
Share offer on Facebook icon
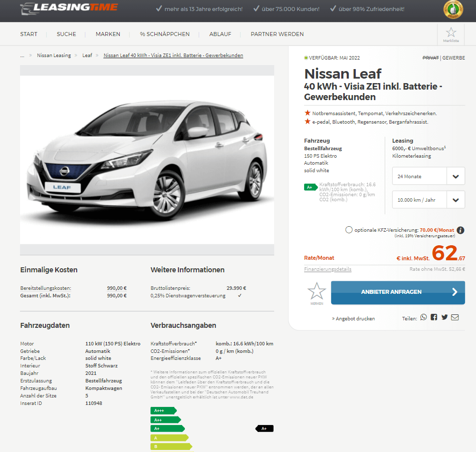pyautogui.click(x=434, y=317)
